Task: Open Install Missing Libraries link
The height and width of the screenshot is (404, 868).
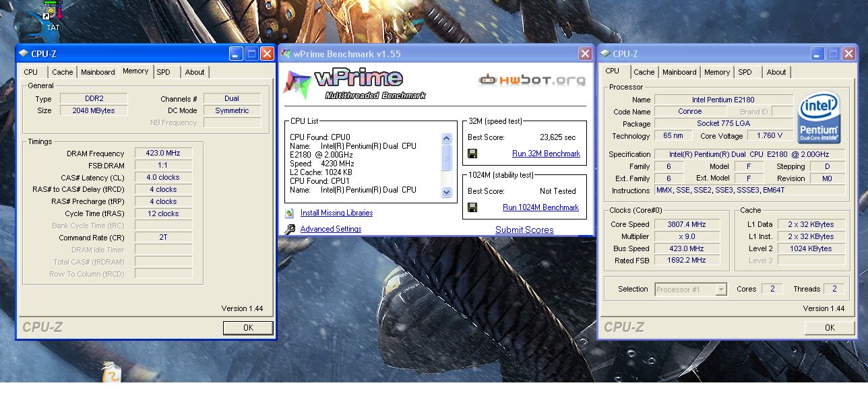Action: click(336, 213)
